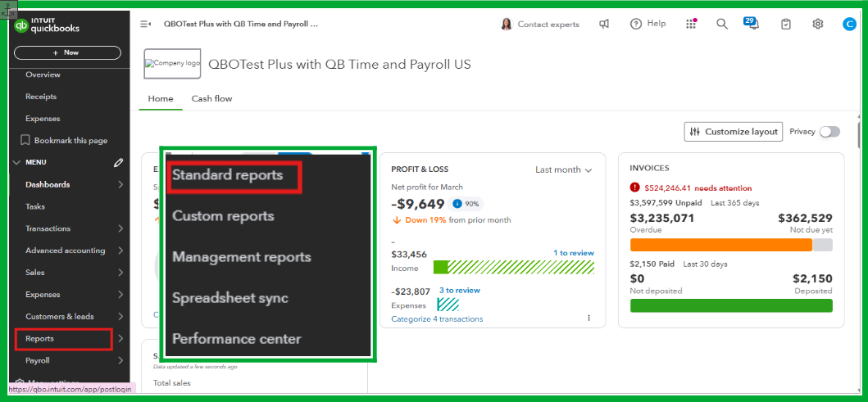This screenshot has height=402, width=868.
Task: Click the gray Not due yet bar segment
Action: (823, 245)
